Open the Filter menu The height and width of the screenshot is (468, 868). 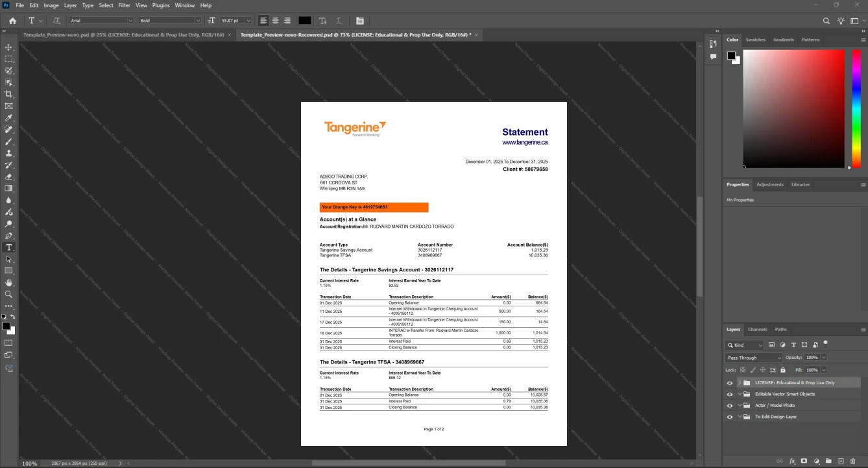pos(124,5)
